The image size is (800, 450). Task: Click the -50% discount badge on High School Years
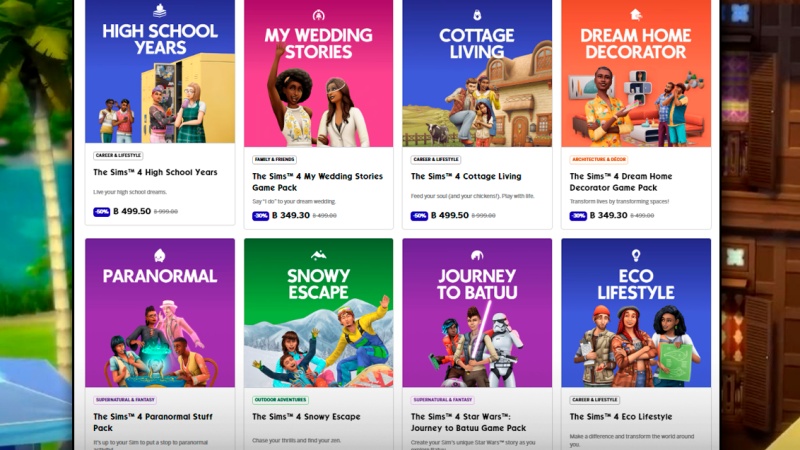coord(102,212)
